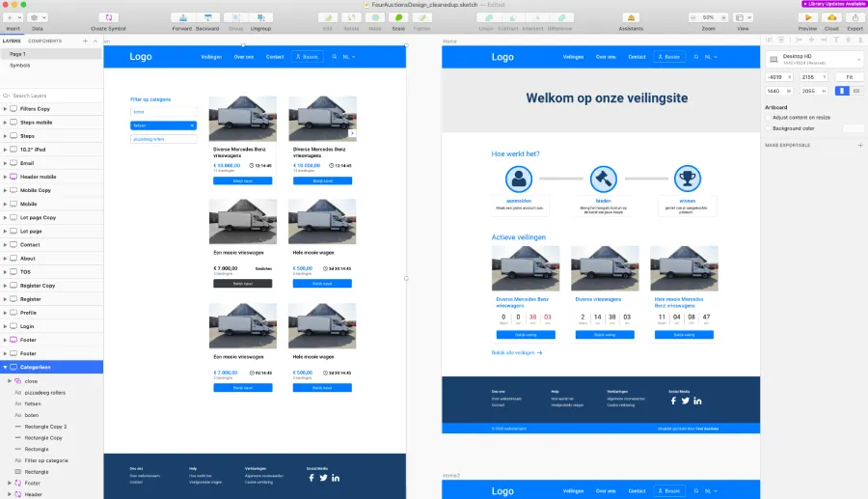Click Welkom op onze veilingsite heading
Viewport: 868px width, 499px height.
click(x=607, y=98)
